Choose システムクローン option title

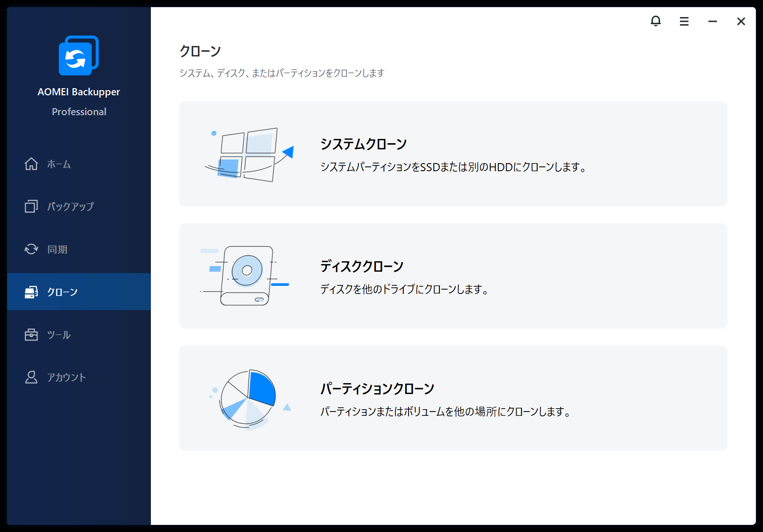click(363, 144)
